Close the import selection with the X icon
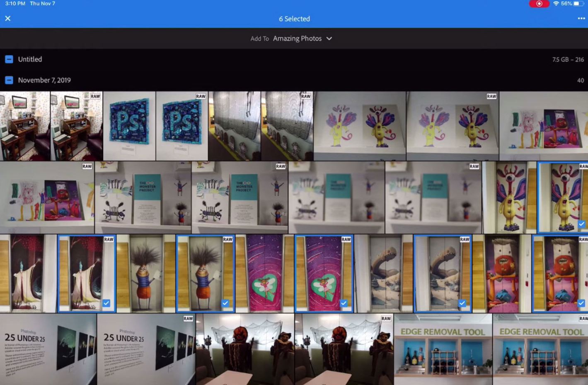This screenshot has width=588, height=385. (x=8, y=18)
